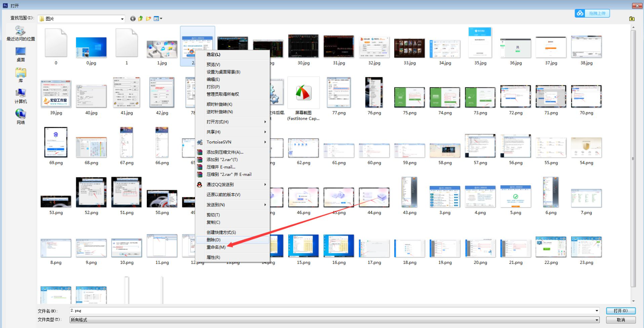Click the 拖拽上传 cloud upload button
This screenshot has width=644, height=328.
point(592,13)
